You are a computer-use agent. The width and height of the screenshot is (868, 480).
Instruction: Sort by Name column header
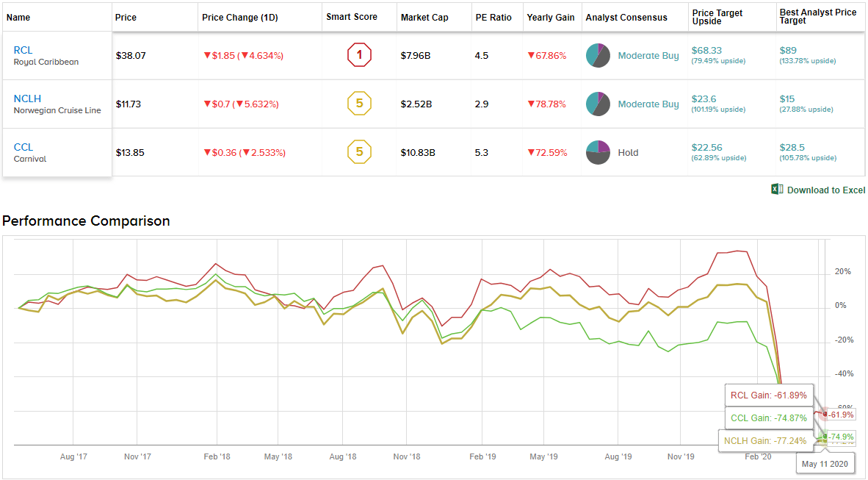pos(18,17)
